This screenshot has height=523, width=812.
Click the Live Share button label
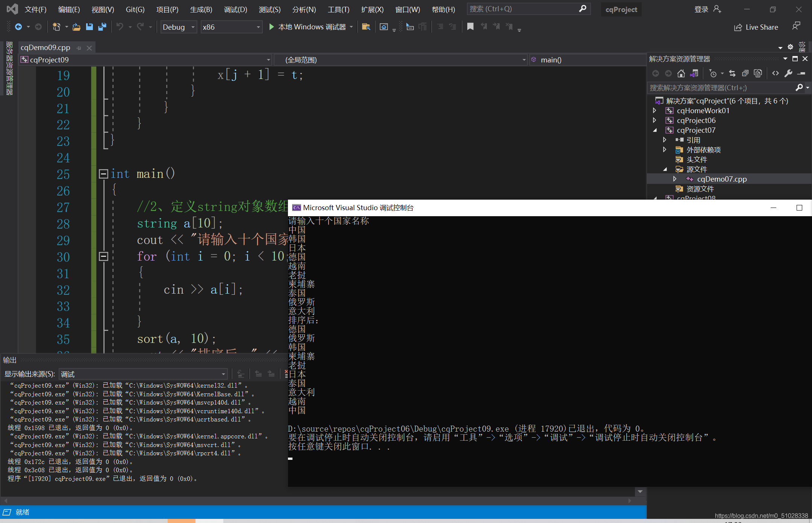tap(762, 27)
